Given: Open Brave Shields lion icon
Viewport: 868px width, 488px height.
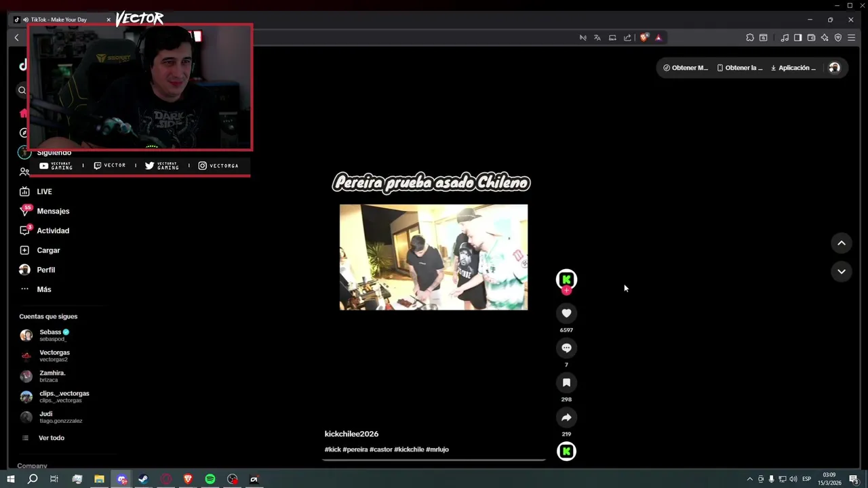Looking at the screenshot, I should (644, 38).
